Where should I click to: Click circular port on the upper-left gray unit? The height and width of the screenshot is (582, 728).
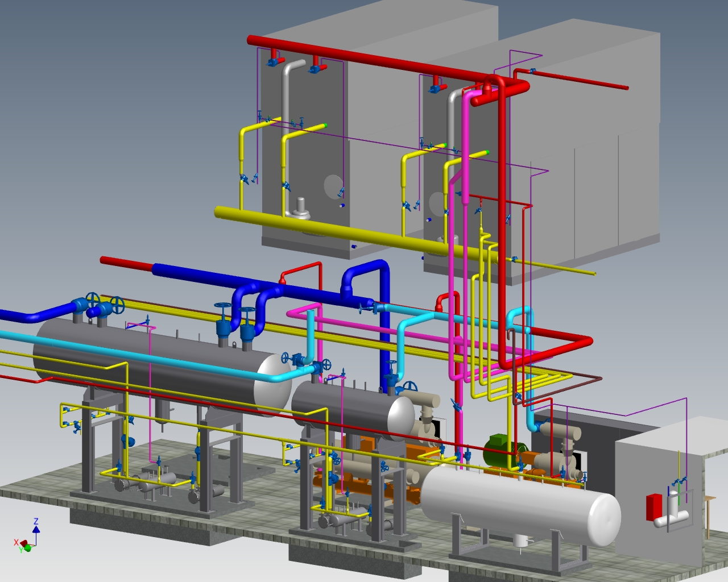[333, 185]
